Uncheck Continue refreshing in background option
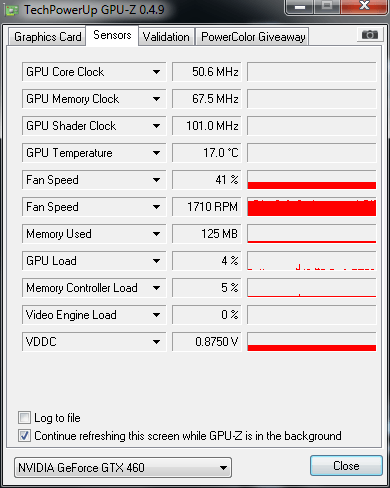The height and width of the screenshot is (488, 390). click(x=24, y=435)
